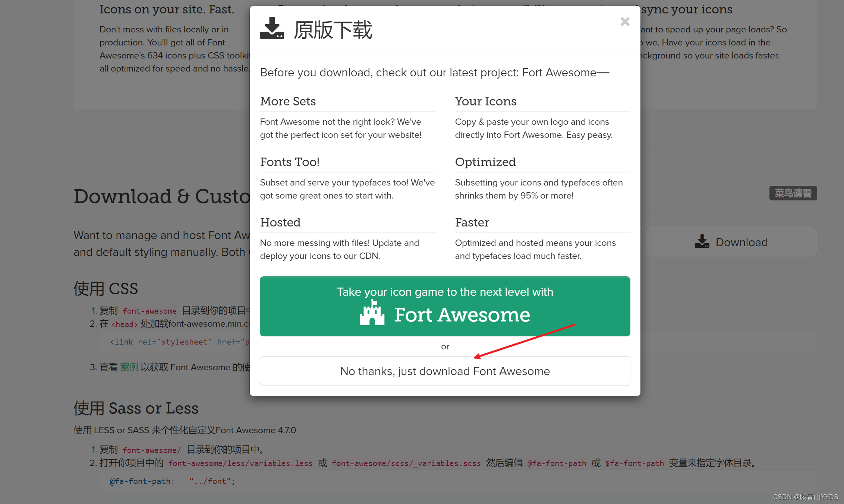Click the download icon inside Download button

coord(702,241)
